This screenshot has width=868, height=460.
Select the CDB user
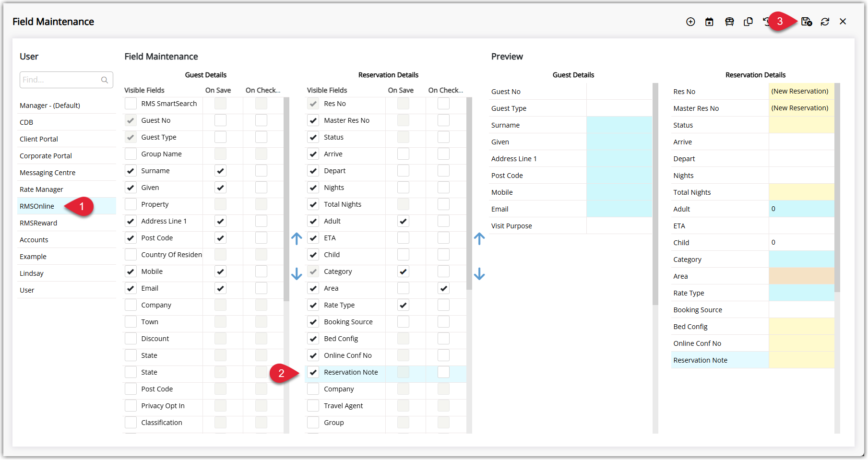[67, 122]
